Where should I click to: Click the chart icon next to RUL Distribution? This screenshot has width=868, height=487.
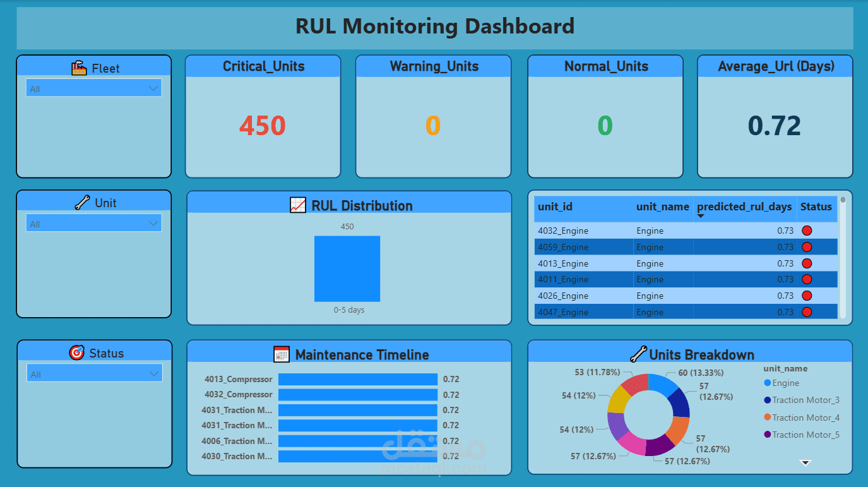(297, 205)
